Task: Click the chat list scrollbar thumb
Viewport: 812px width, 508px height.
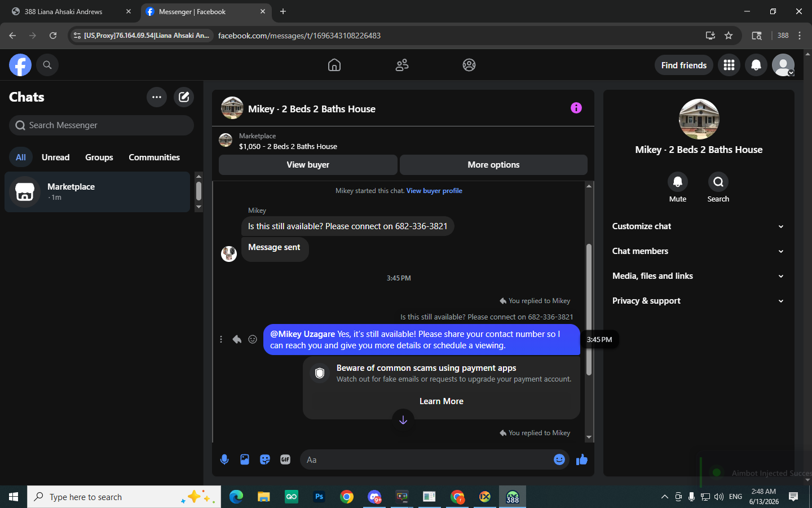Action: click(x=198, y=191)
